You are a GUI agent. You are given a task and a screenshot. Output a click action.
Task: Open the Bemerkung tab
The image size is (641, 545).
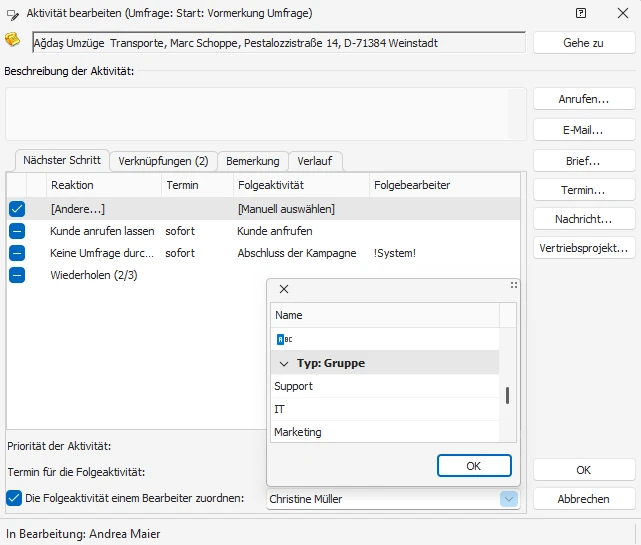(253, 161)
